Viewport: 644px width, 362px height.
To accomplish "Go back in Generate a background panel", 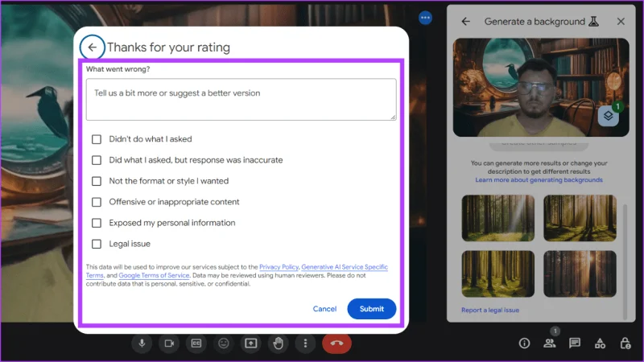I will [465, 22].
